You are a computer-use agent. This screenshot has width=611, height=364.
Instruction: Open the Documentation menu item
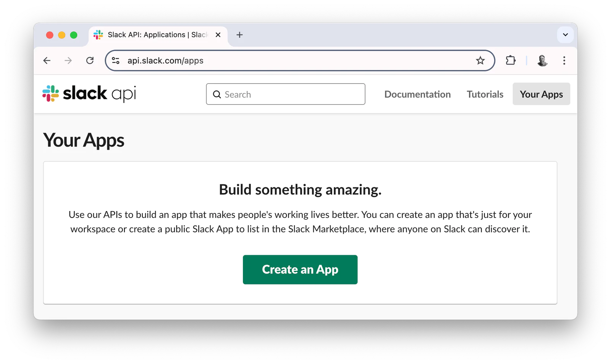(x=417, y=94)
